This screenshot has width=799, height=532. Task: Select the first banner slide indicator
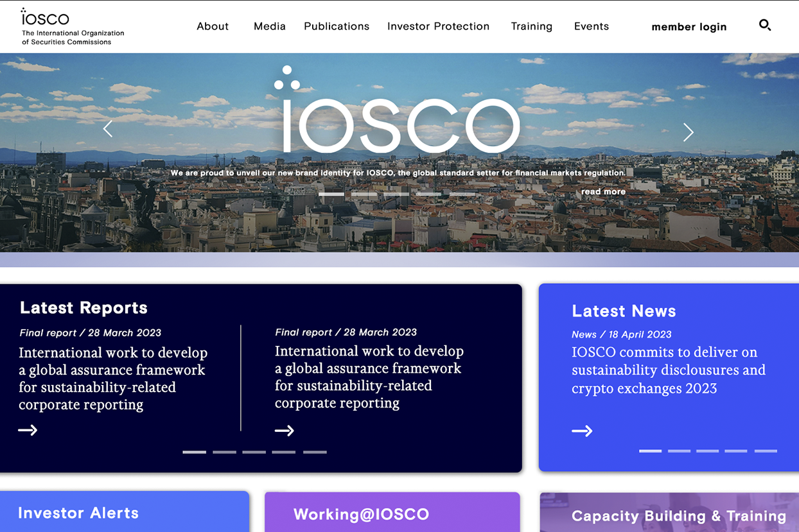(x=331, y=194)
